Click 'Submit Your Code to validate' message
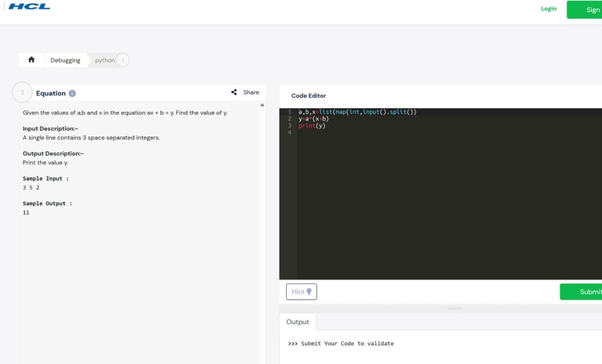This screenshot has width=602, height=364. tap(347, 344)
